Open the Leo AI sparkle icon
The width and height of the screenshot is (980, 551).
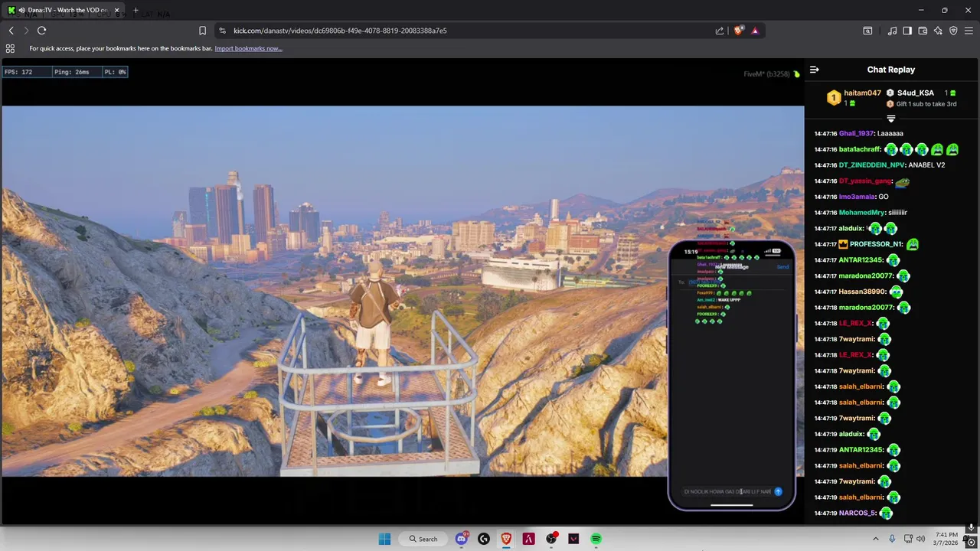click(x=938, y=31)
